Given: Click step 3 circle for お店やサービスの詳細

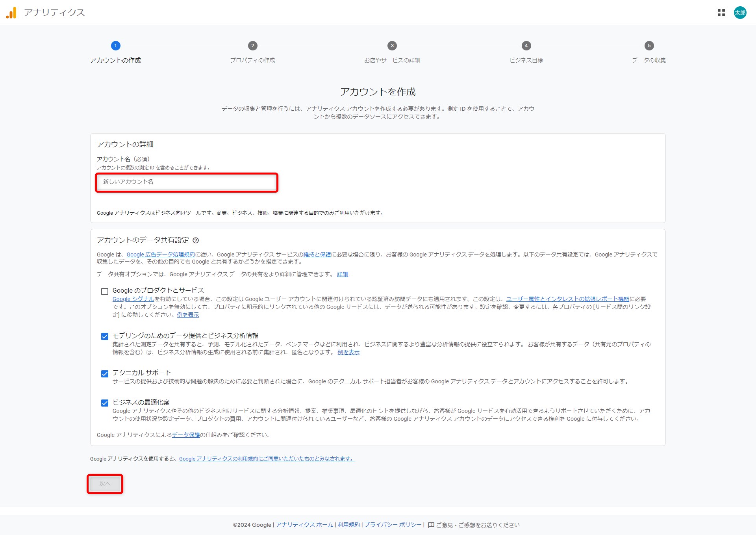Looking at the screenshot, I should coord(392,46).
